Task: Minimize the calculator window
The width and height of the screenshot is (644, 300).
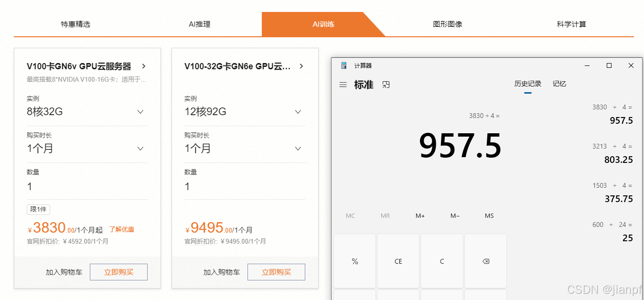Action: pyautogui.click(x=587, y=65)
